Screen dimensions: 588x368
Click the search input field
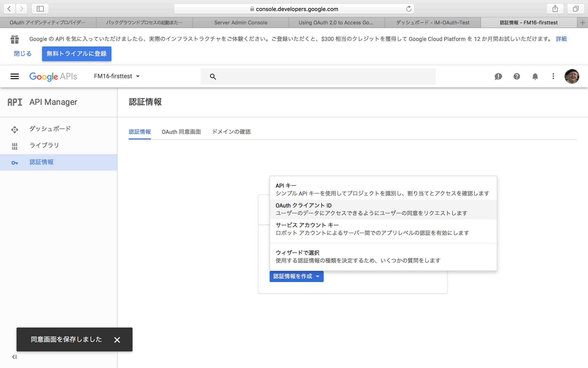(318, 76)
